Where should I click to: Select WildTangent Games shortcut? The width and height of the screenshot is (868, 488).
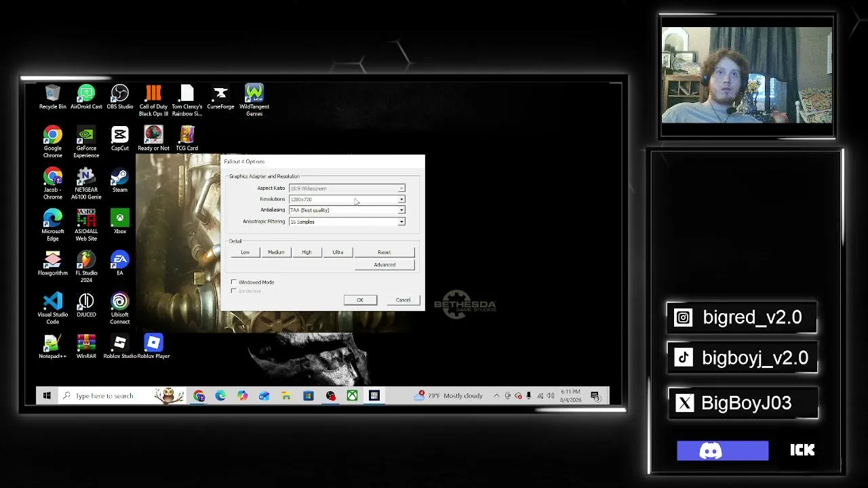tap(254, 100)
